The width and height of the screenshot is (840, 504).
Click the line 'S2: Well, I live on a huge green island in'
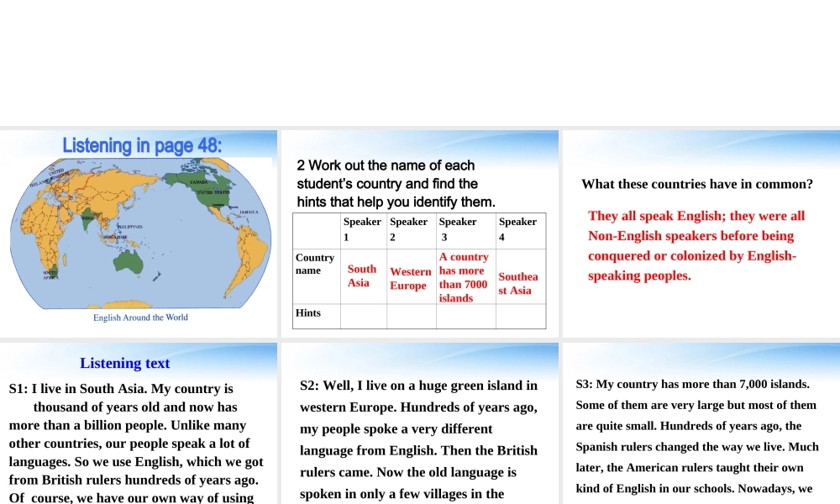point(418,386)
